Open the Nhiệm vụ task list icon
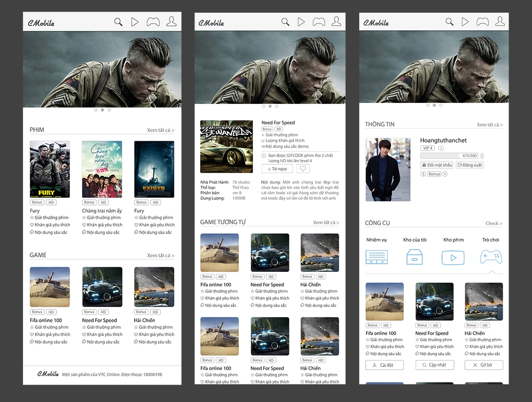The height and width of the screenshot is (402, 532). coord(377,257)
